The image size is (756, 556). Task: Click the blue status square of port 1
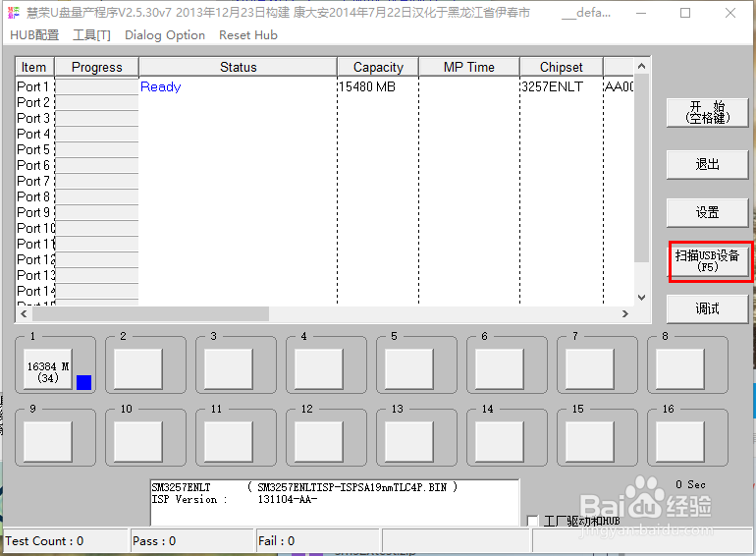pyautogui.click(x=83, y=382)
